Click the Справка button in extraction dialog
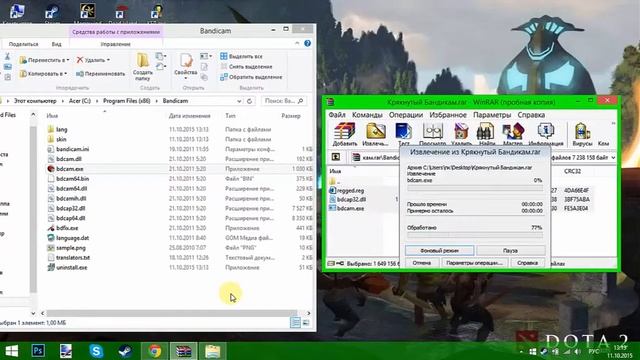This screenshot has width=640, height=360. (527, 263)
